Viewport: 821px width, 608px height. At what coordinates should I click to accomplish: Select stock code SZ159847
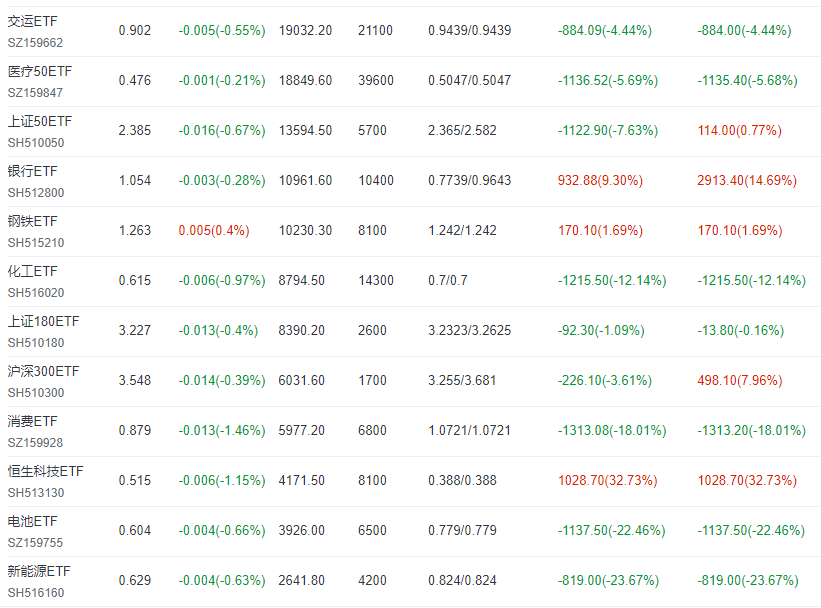(35, 93)
